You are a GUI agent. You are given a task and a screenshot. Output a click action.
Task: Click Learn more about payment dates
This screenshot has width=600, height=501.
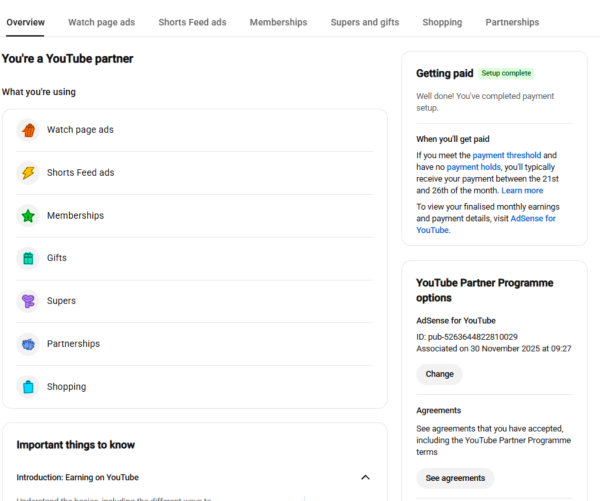click(x=522, y=191)
